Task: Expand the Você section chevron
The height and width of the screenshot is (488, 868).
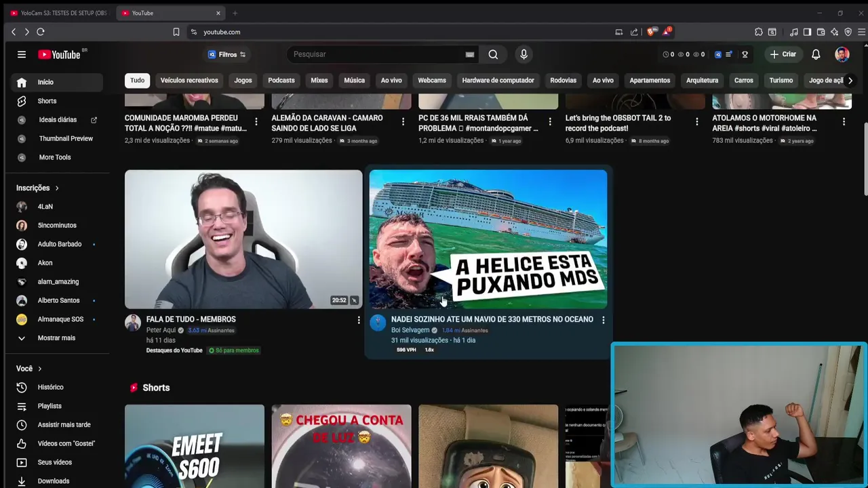Action: pyautogui.click(x=40, y=369)
